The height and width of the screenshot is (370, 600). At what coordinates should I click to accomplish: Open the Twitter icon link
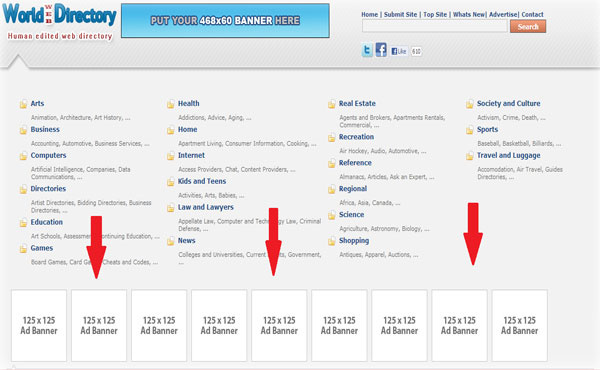[367, 50]
